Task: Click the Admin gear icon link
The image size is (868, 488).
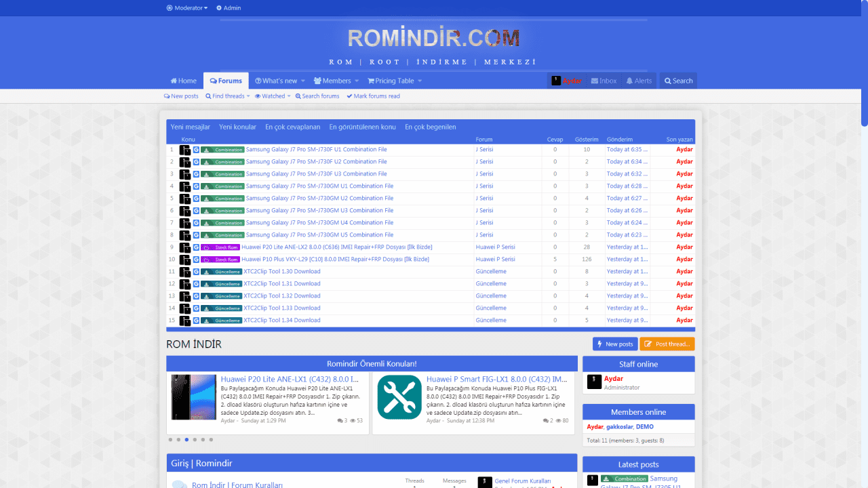Action: (x=219, y=8)
